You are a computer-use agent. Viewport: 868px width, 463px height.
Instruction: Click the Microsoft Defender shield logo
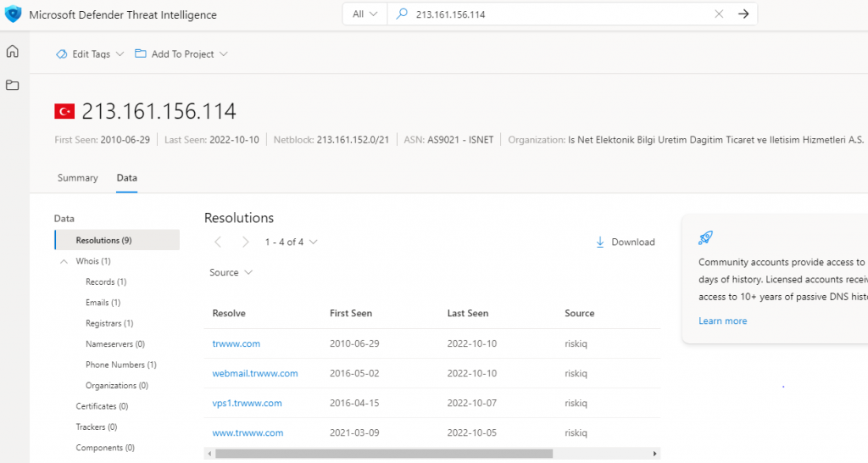(13, 14)
